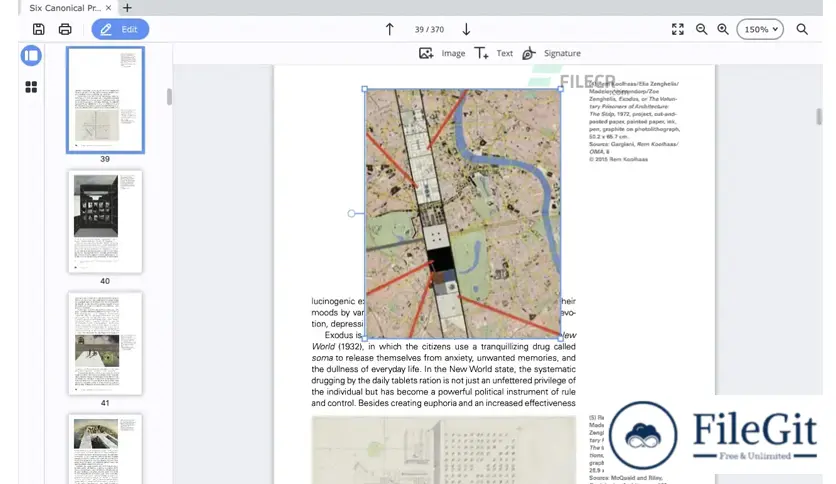Toggle the thumbnail sidebar panel
The image size is (836, 484).
31,55
